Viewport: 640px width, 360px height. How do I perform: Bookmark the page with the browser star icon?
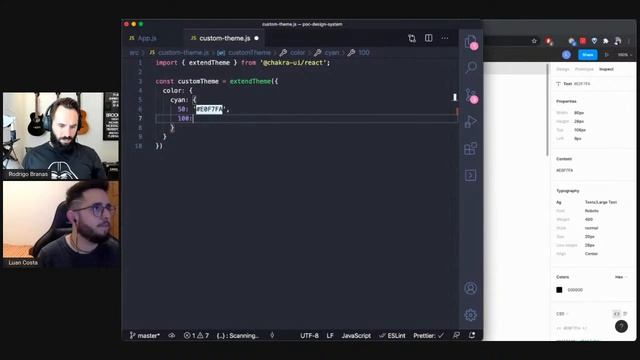pyautogui.click(x=534, y=41)
